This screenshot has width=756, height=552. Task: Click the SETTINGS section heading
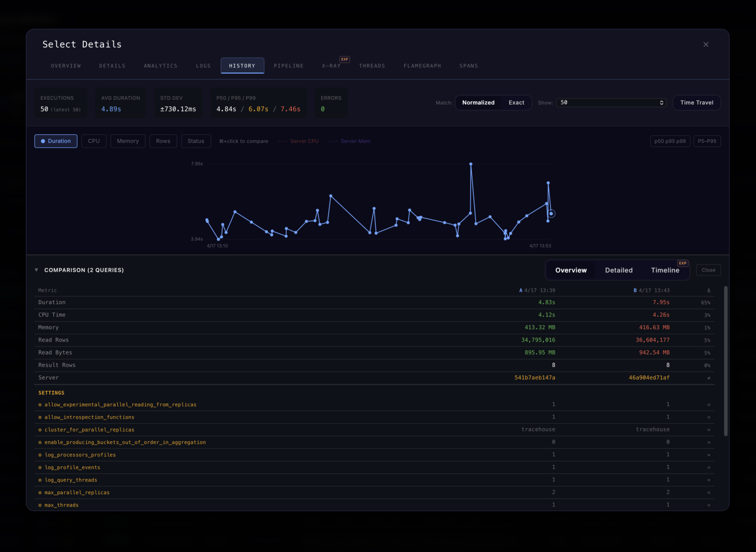pos(51,393)
